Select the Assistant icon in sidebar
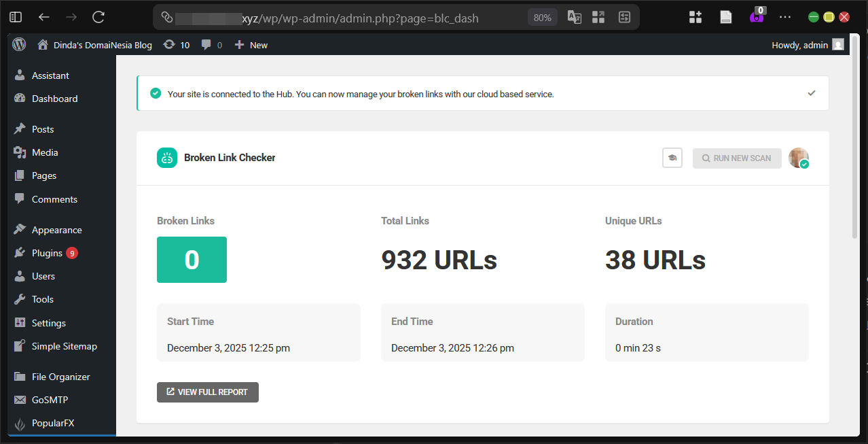 20,75
